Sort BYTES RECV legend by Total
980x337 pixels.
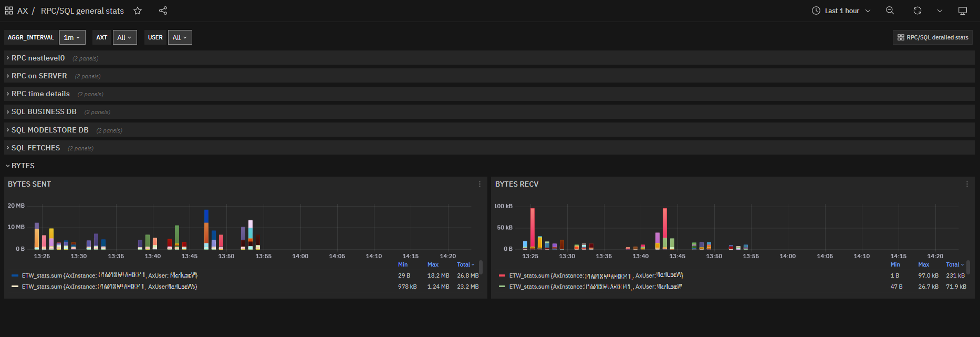(955, 264)
